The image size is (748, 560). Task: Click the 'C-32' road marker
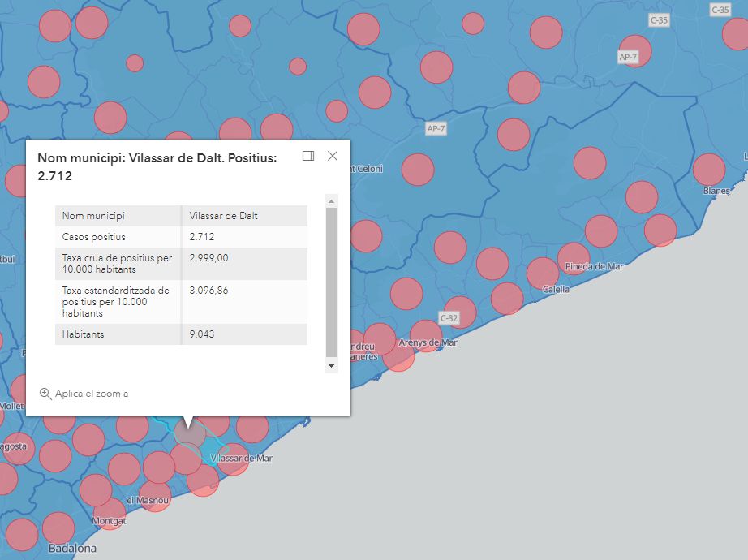pyautogui.click(x=449, y=318)
